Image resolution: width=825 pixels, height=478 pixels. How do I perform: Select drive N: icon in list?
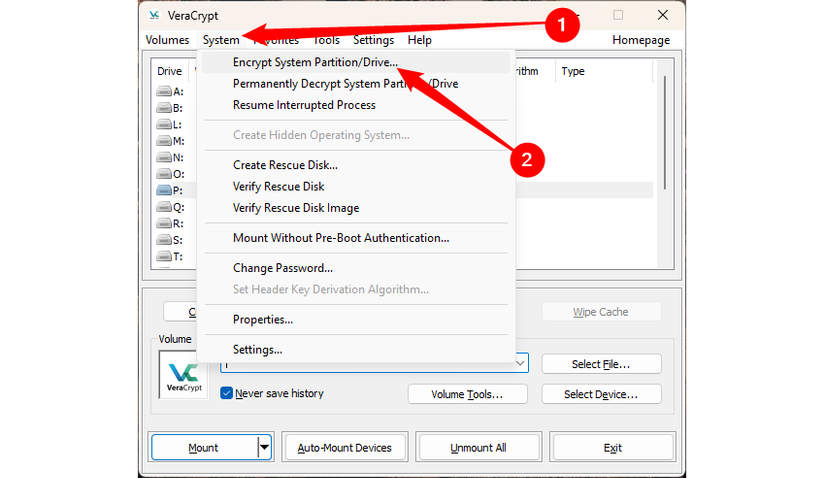[164, 157]
